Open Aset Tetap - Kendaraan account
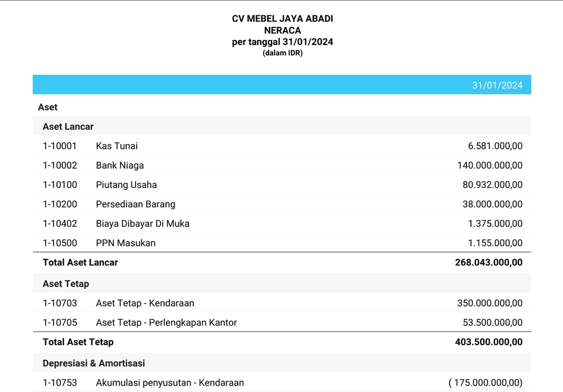The height and width of the screenshot is (392, 563). [145, 303]
